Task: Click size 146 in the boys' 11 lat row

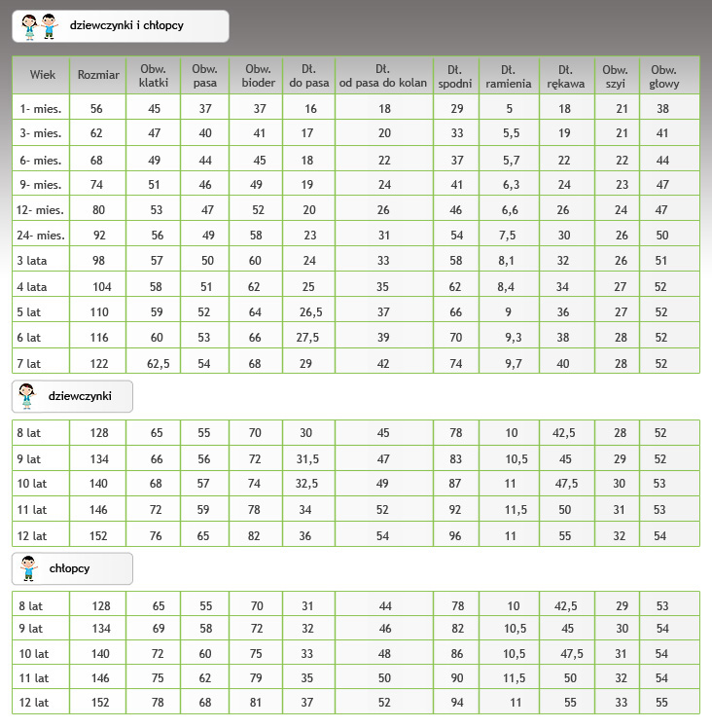Action: (x=100, y=677)
